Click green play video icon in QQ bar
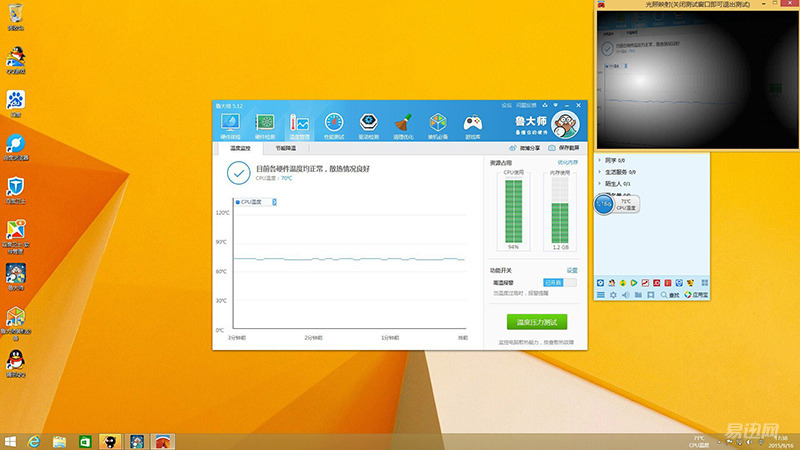The image size is (800, 450). click(634, 283)
